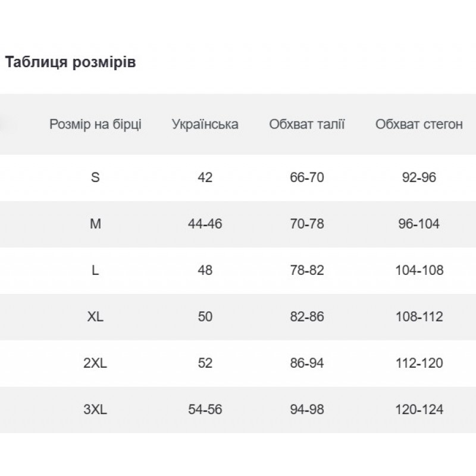This screenshot has width=476, height=476.
Task: Select waist measurement 78-82
Action: point(307,270)
